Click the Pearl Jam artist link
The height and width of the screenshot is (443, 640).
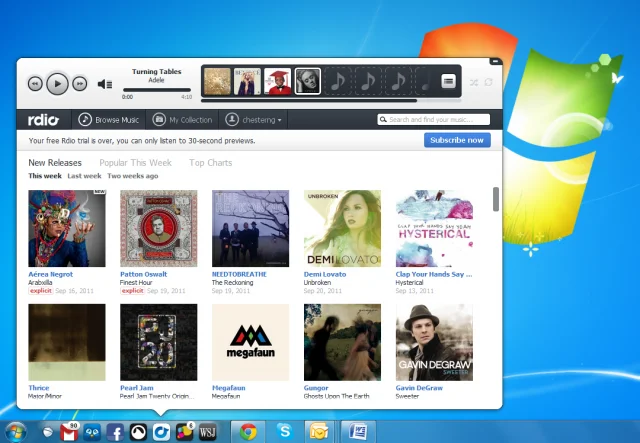point(137,388)
